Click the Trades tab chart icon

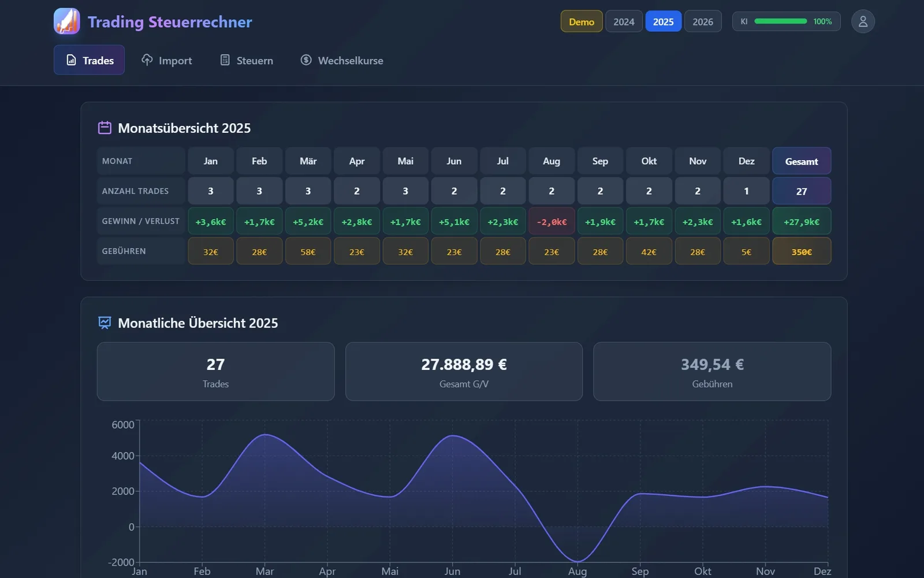[x=71, y=60]
